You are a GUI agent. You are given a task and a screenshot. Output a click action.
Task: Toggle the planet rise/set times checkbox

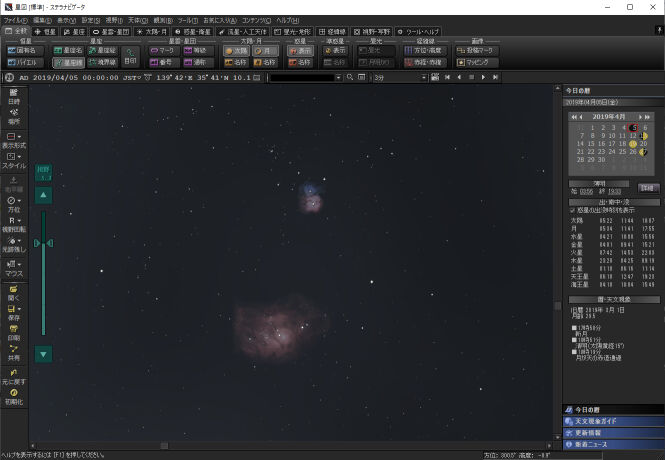pos(572,210)
